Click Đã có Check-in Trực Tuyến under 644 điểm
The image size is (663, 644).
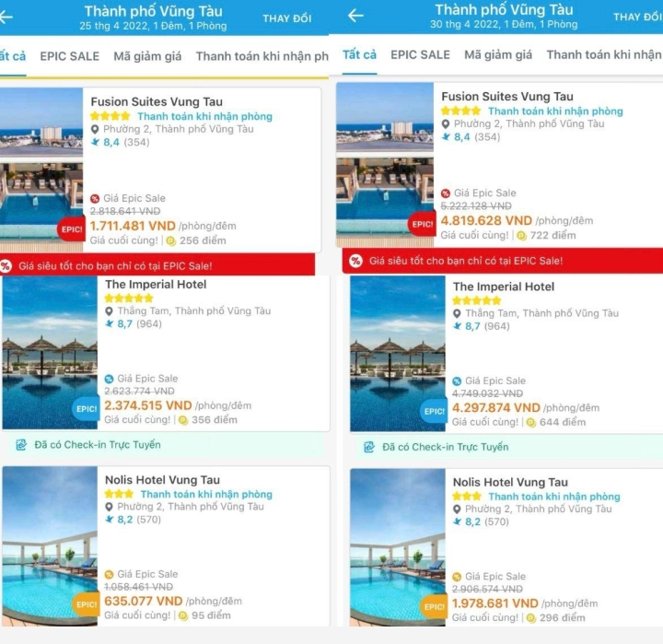click(446, 447)
